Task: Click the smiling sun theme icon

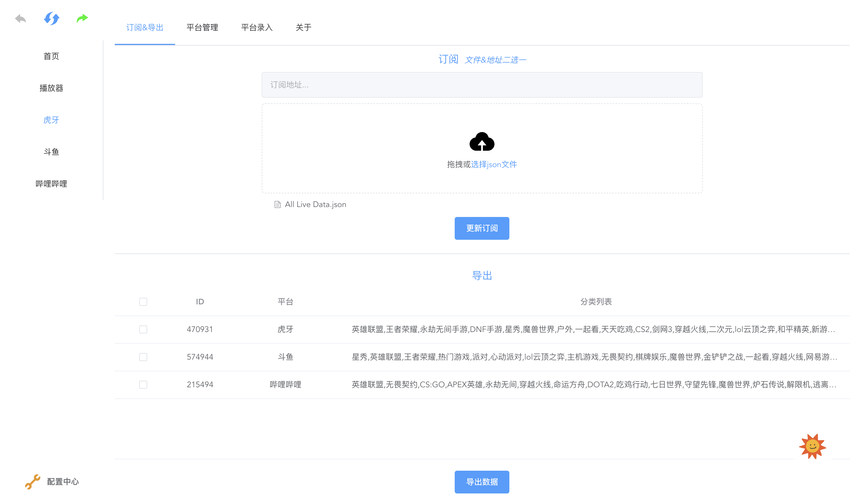Action: pos(813,446)
